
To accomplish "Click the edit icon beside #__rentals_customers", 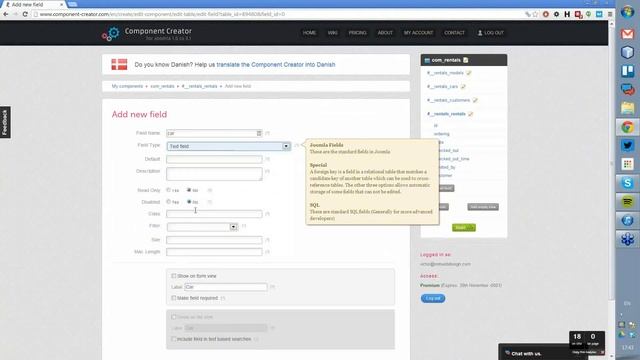I will 475,100.
